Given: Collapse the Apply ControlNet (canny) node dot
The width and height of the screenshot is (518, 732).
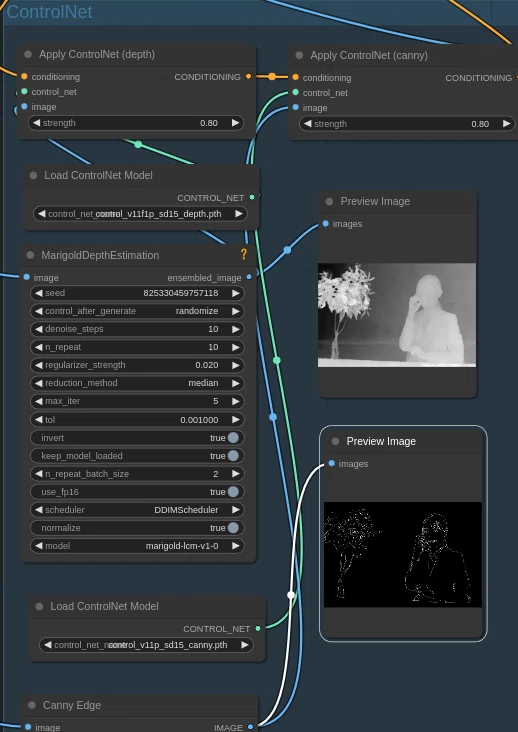Looking at the screenshot, I should tap(299, 56).
